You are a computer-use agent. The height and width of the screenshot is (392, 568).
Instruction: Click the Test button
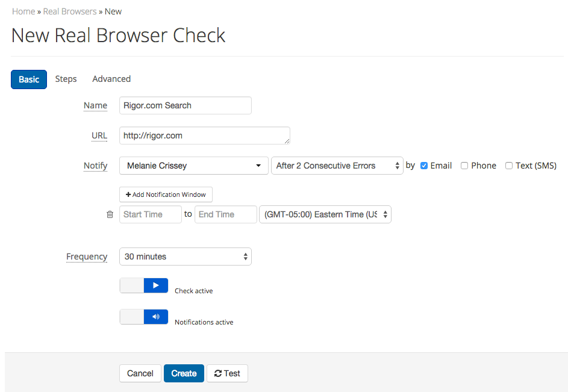pos(227,373)
